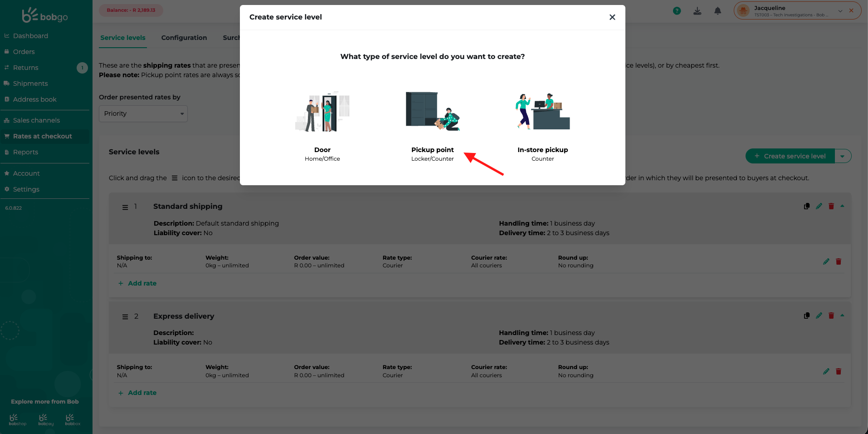The width and height of the screenshot is (868, 434).
Task: Collapse the Standard shipping service level
Action: [842, 206]
